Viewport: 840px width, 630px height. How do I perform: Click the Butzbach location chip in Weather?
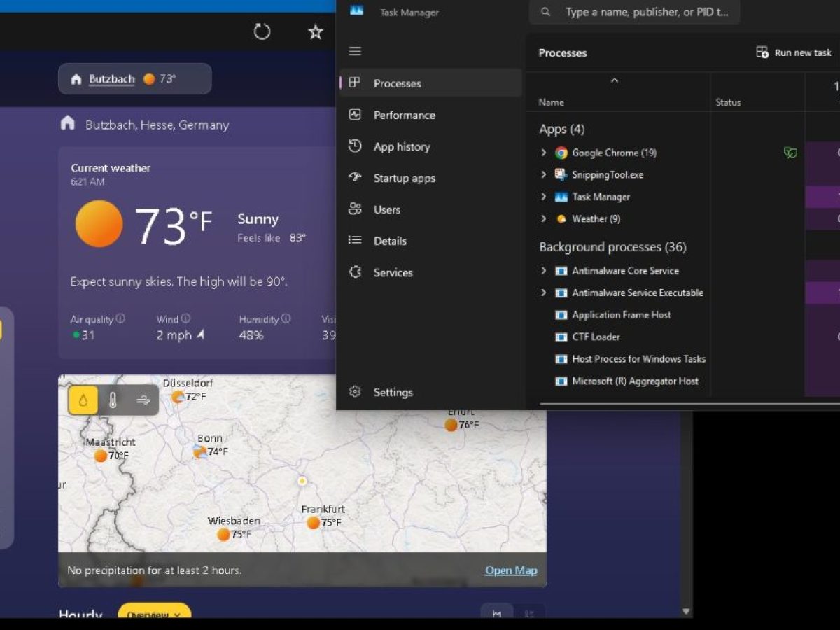(x=135, y=79)
